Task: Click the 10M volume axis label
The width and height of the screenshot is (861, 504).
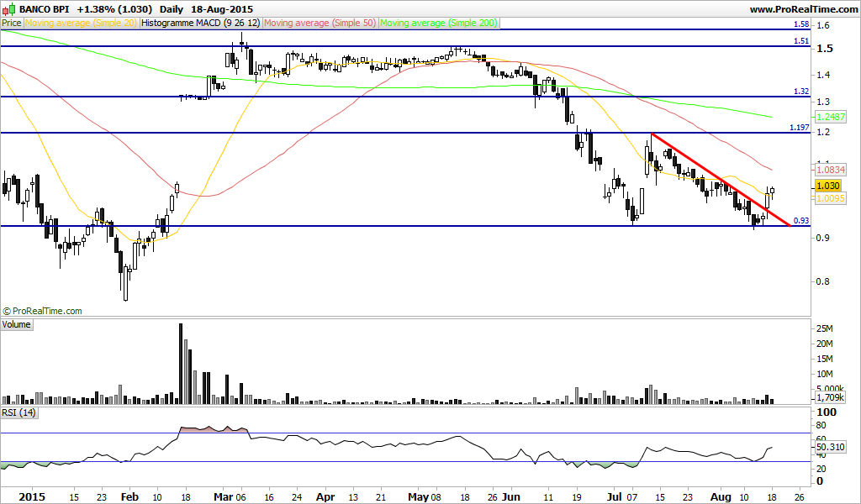Action: coord(825,374)
